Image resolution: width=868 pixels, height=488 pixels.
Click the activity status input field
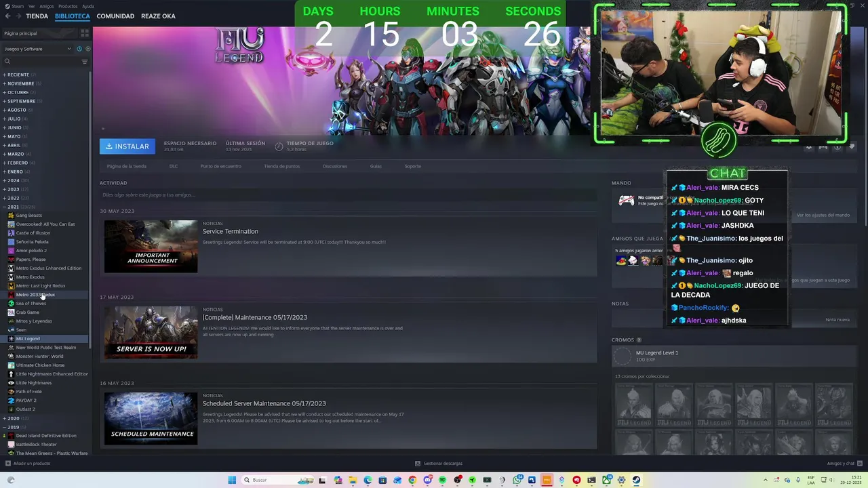click(348, 195)
